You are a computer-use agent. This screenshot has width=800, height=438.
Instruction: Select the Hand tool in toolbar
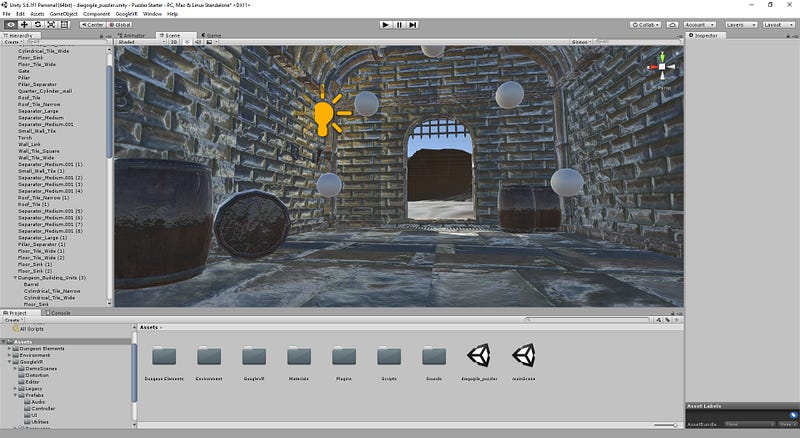pos(10,24)
